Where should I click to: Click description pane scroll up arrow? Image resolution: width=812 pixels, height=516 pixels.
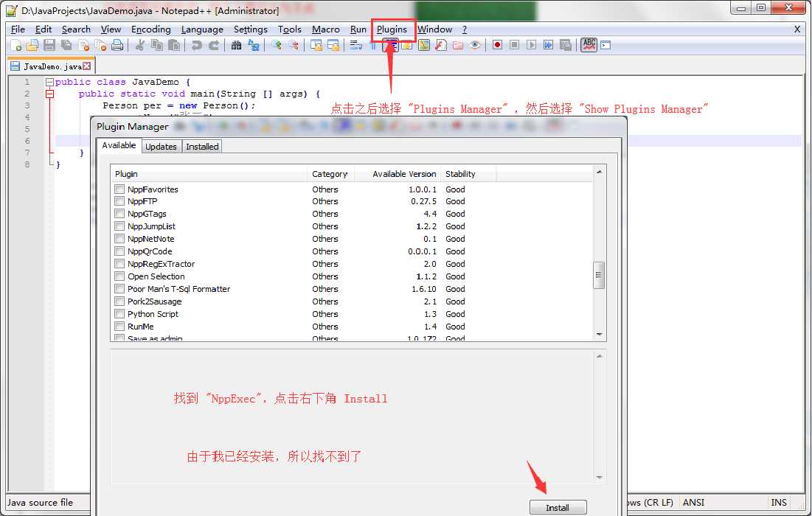(x=599, y=356)
